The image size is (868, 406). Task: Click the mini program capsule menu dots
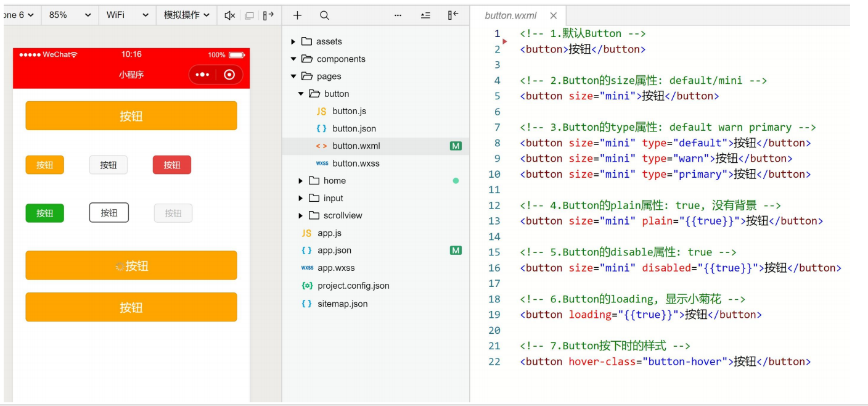202,75
